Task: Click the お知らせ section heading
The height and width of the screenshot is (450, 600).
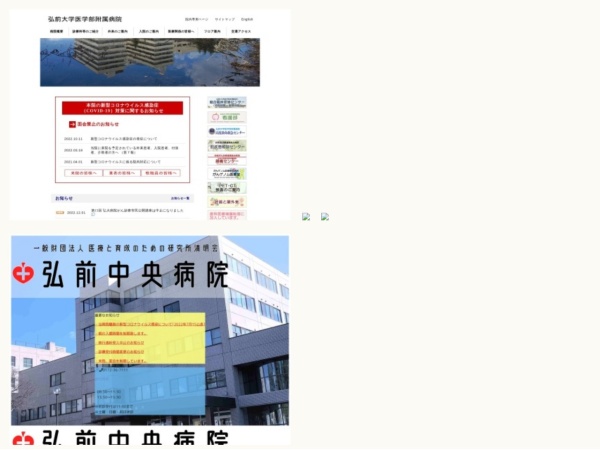Action: pos(64,198)
